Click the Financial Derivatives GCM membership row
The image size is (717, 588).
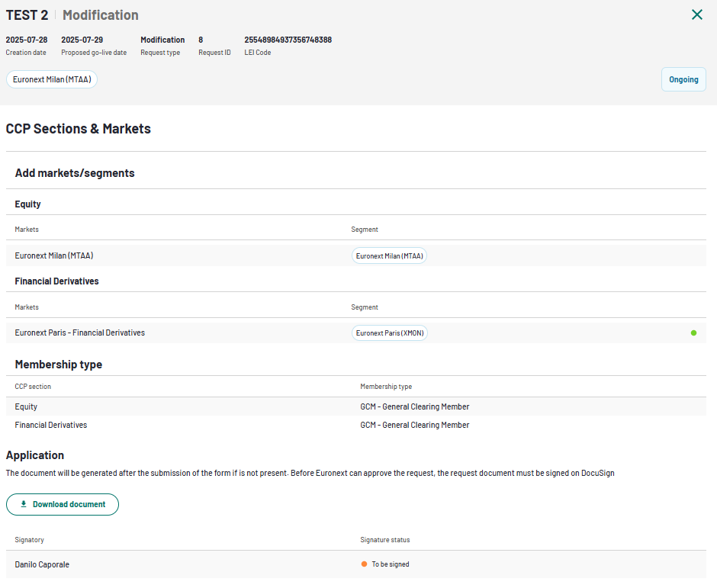pos(355,425)
